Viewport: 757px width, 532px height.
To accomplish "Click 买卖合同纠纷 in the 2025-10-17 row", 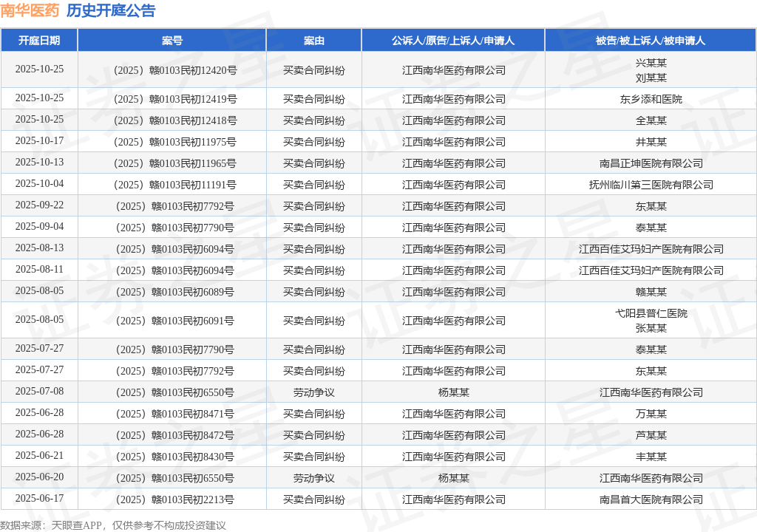I will coord(313,142).
